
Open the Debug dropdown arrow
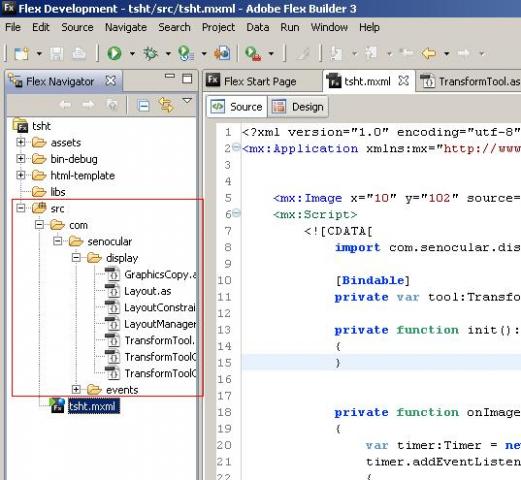coord(168,53)
